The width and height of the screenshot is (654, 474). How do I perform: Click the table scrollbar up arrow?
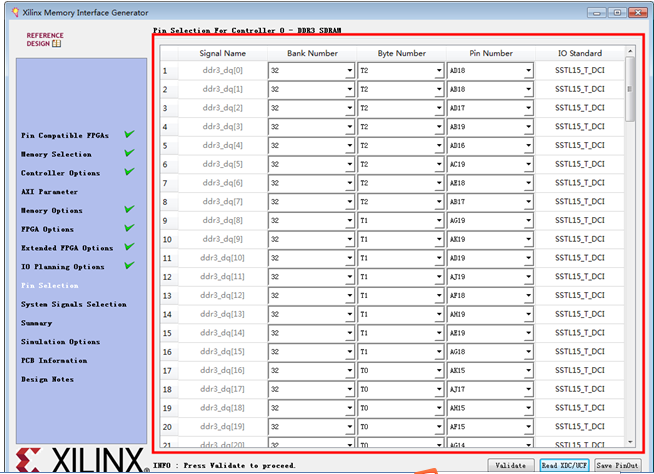(x=630, y=51)
